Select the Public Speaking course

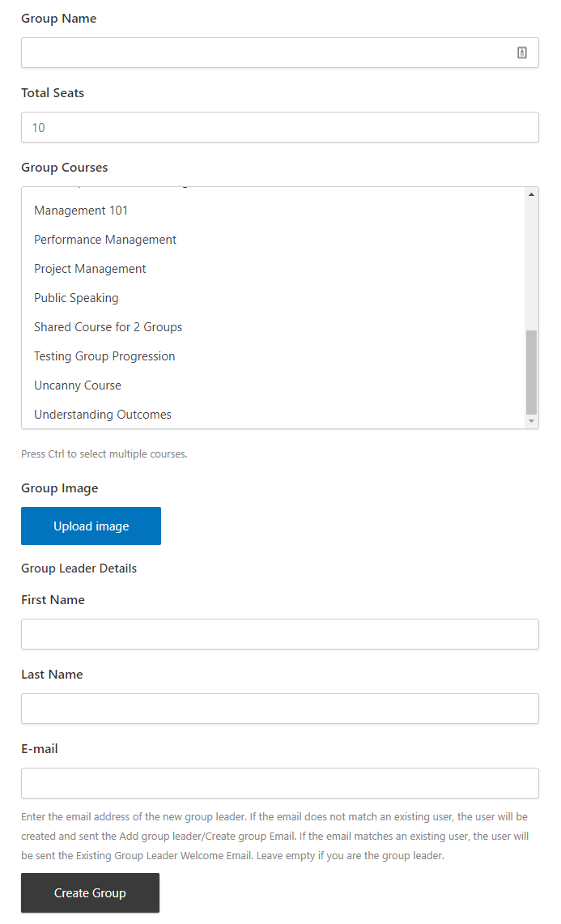coord(76,298)
